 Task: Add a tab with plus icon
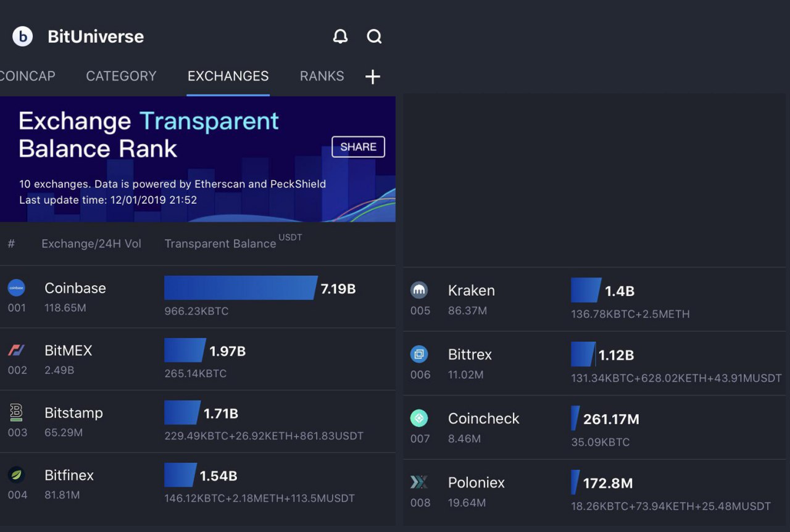click(x=373, y=77)
